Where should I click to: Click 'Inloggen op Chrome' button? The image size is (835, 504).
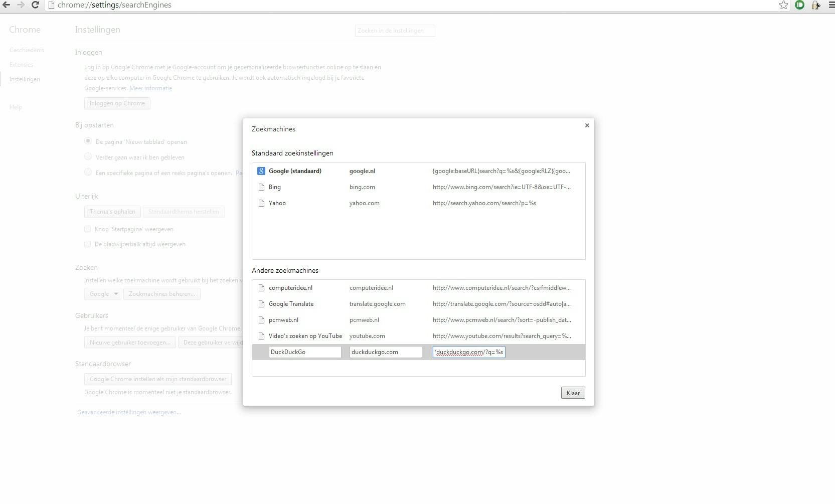(x=117, y=103)
